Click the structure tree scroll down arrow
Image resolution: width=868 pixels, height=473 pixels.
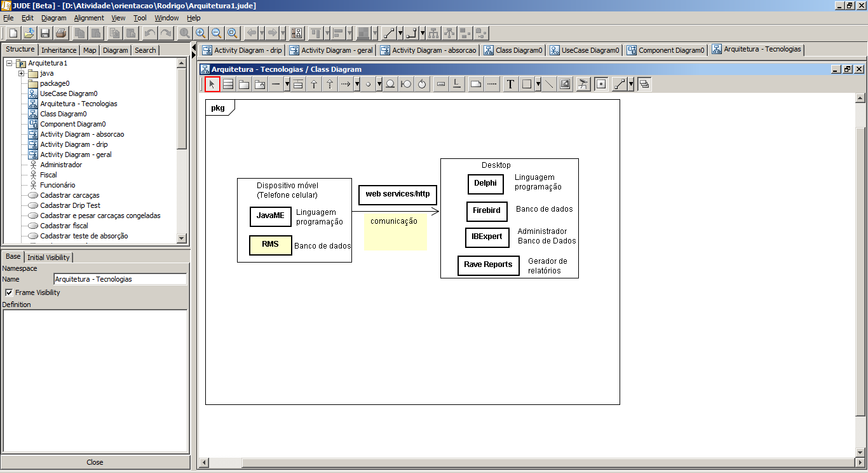click(x=182, y=238)
